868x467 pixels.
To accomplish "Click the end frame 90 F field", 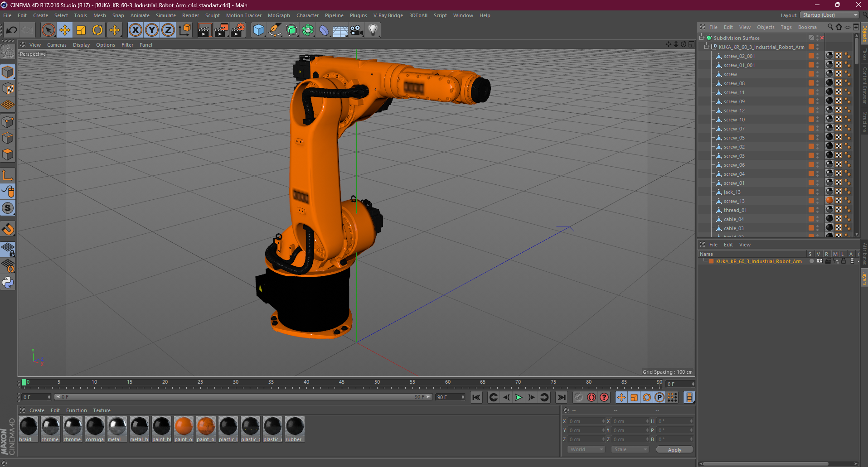I will (x=450, y=397).
